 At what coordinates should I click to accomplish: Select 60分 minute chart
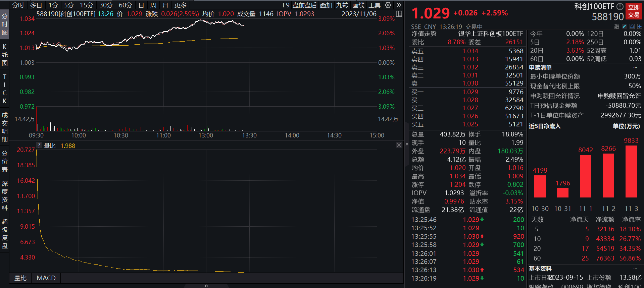point(126,5)
